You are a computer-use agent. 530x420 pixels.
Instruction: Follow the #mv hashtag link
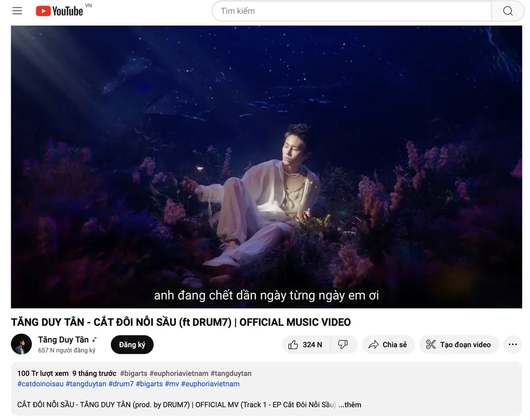click(172, 384)
